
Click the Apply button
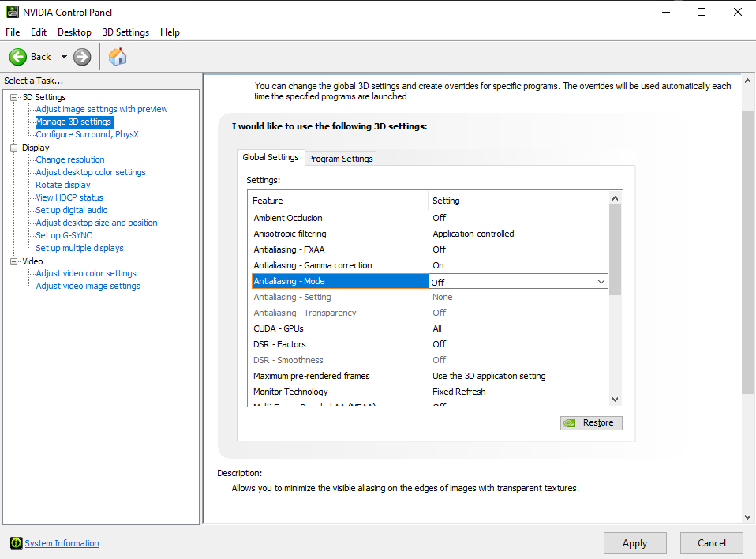(x=635, y=543)
